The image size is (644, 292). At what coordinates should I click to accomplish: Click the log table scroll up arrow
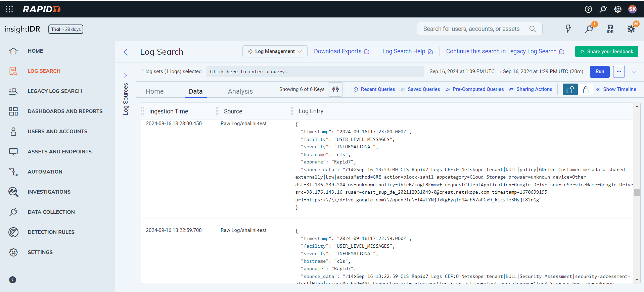click(x=637, y=106)
